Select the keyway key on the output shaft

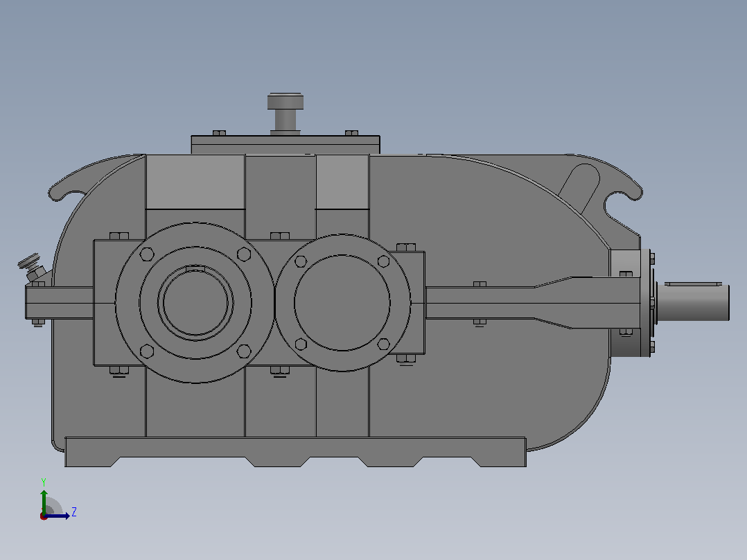tap(693, 283)
